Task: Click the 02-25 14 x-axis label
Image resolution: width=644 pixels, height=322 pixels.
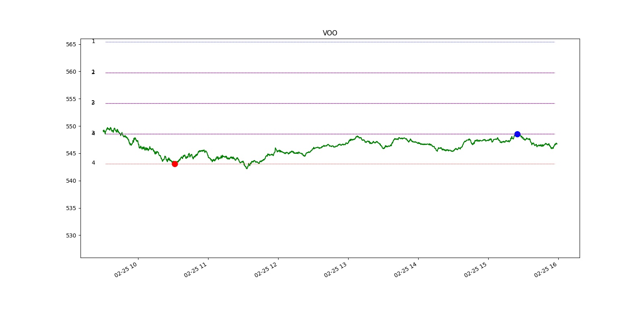Action: point(406,270)
